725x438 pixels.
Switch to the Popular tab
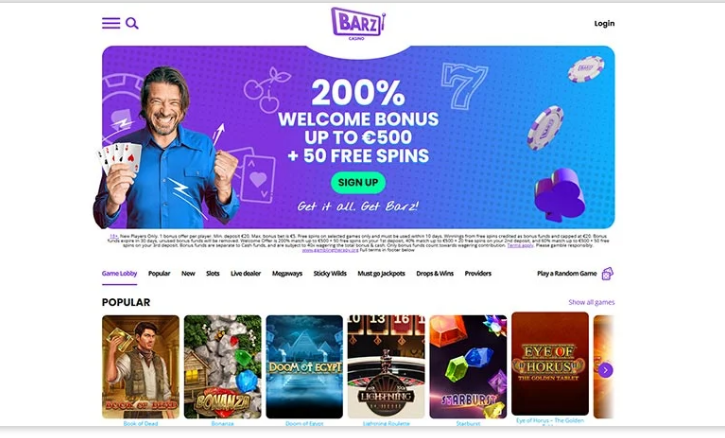point(159,273)
